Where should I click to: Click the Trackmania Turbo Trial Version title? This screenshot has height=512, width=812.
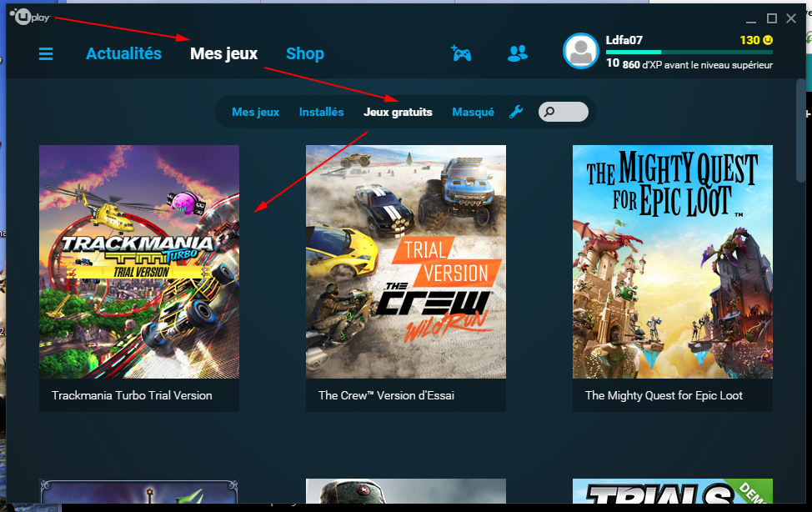(132, 395)
